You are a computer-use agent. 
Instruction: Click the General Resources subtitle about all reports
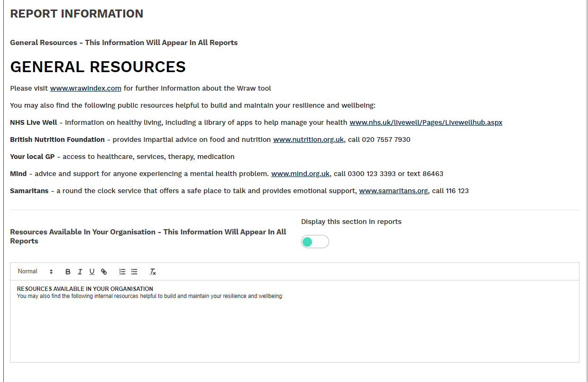(124, 43)
